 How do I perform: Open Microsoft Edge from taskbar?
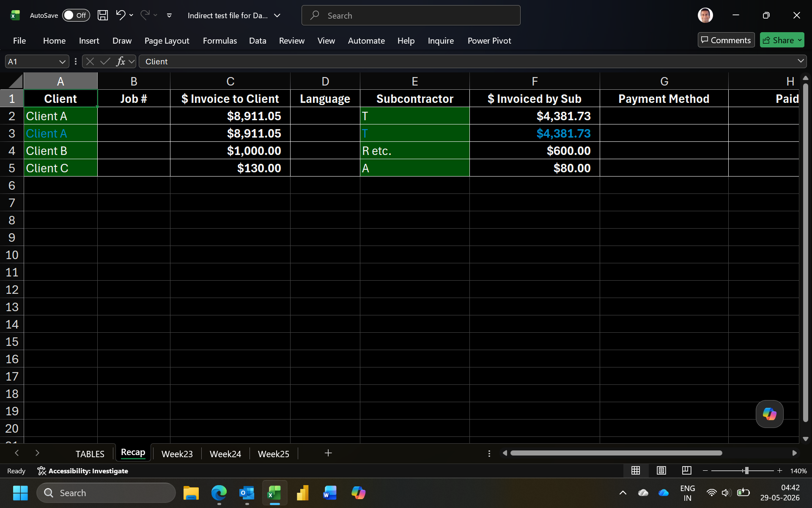[x=219, y=493]
